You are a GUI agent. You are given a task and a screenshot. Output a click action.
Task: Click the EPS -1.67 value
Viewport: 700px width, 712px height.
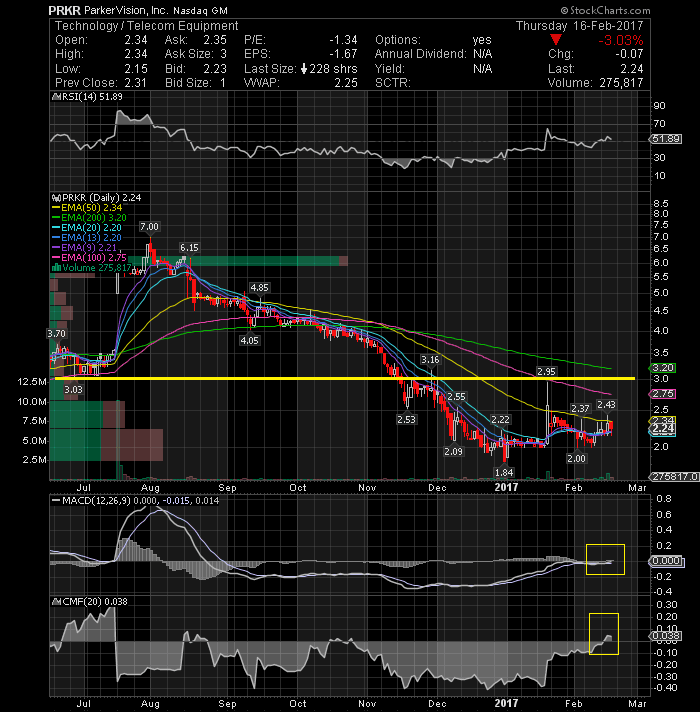coord(343,54)
